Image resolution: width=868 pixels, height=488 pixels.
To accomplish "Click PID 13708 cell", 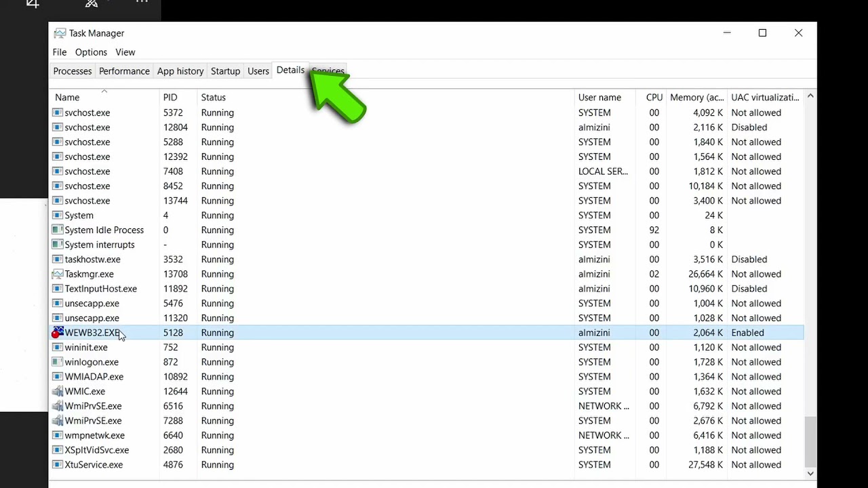I will pyautogui.click(x=175, y=274).
